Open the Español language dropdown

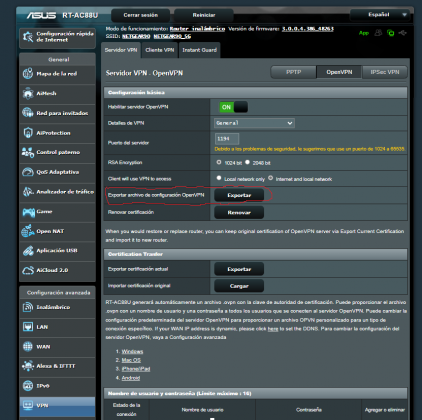click(x=379, y=15)
